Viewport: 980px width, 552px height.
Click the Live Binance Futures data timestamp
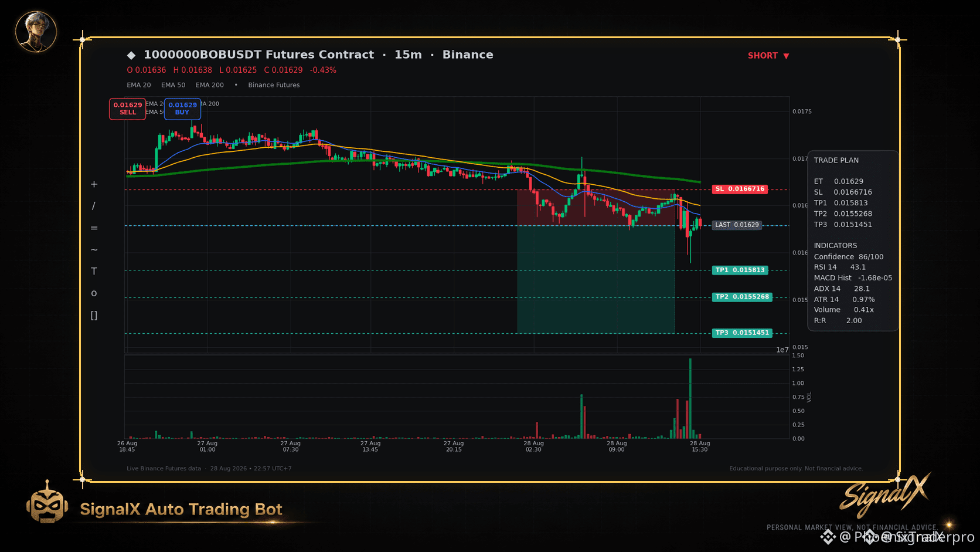pyautogui.click(x=209, y=469)
